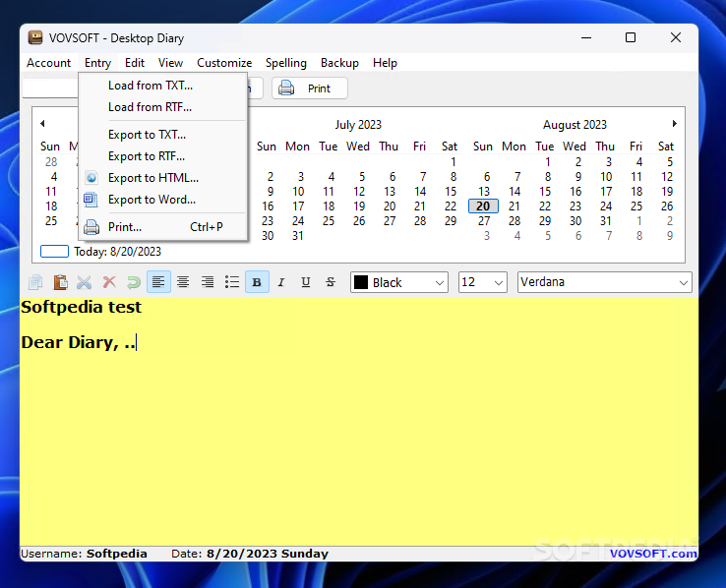This screenshot has height=588, width=726.
Task: Click the 'Dear Diary, ..' text line
Action: coord(79,343)
